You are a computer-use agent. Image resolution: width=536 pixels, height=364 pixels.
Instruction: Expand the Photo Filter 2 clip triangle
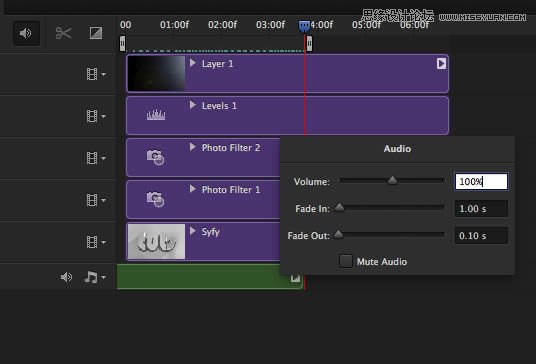click(x=193, y=147)
